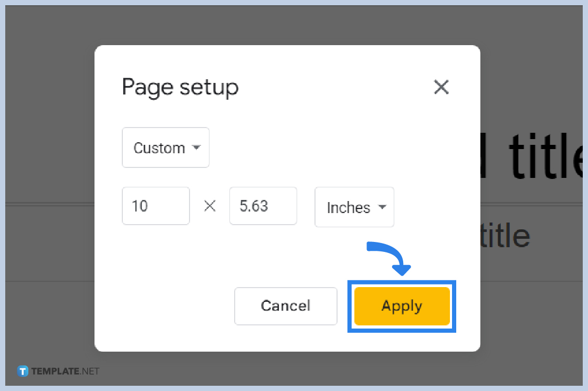Apply the custom page dimensions

pos(402,306)
